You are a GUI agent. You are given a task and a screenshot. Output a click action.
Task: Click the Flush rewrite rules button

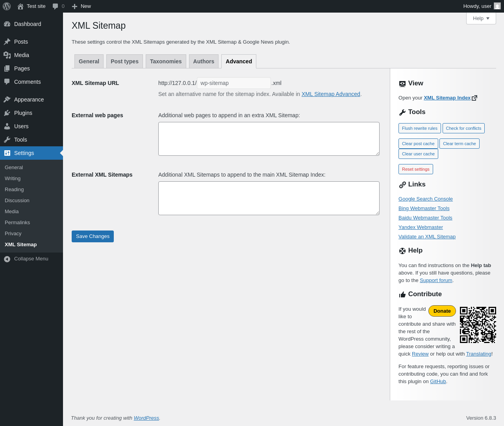click(x=419, y=128)
